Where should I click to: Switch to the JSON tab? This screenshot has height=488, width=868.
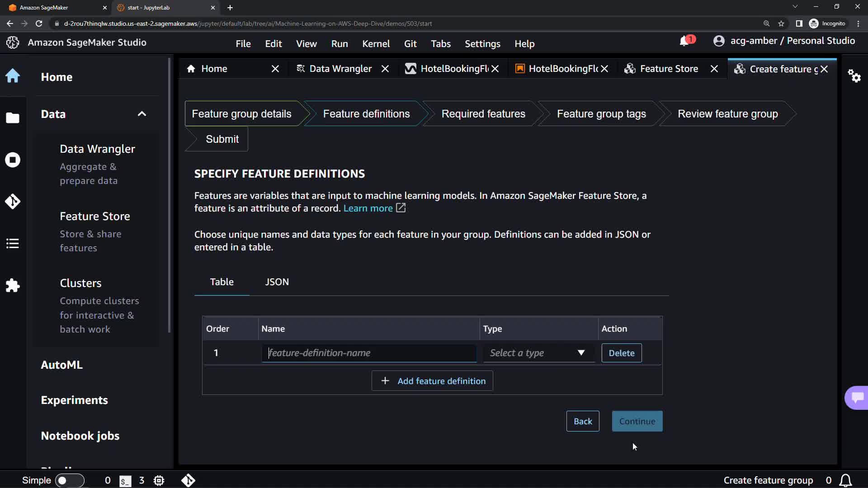click(277, 282)
